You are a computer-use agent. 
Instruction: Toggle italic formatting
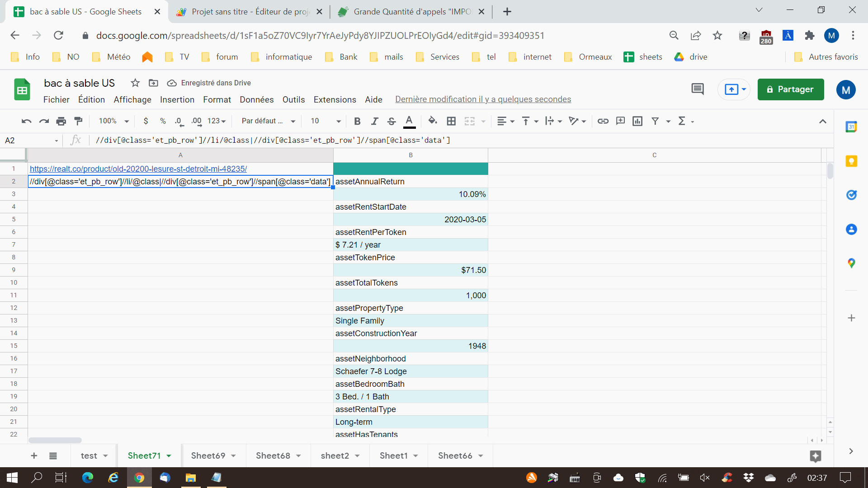(374, 121)
